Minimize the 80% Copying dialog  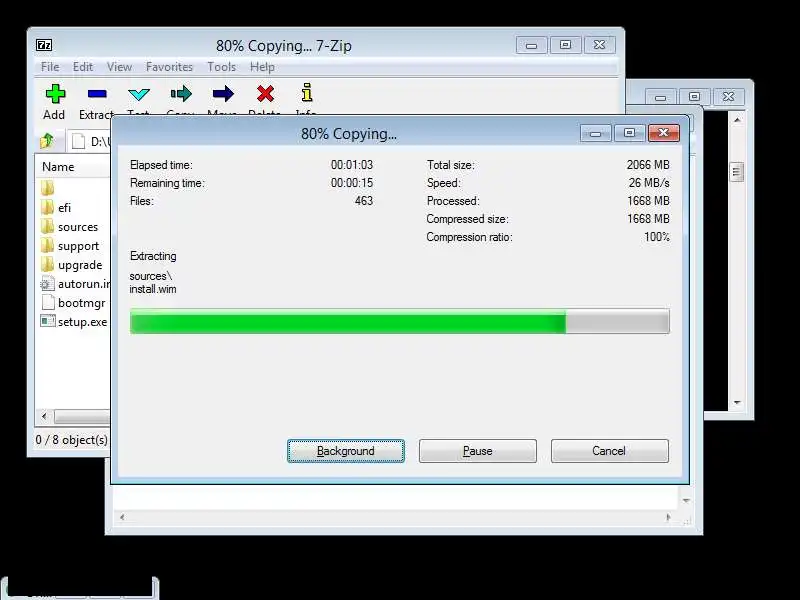(x=595, y=133)
